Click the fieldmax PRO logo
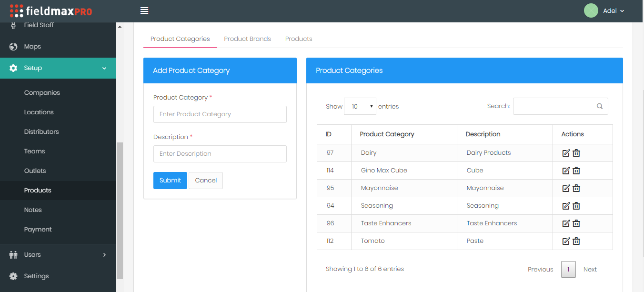Screen dimensions: 644x292 coord(51,10)
